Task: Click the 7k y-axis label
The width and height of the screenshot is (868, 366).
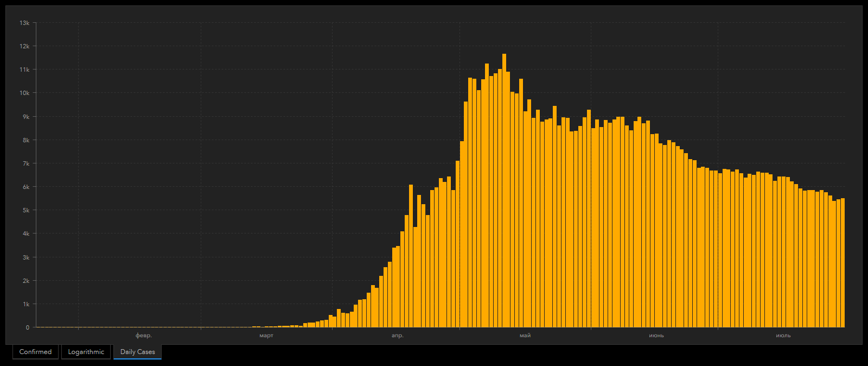Action: pos(26,163)
